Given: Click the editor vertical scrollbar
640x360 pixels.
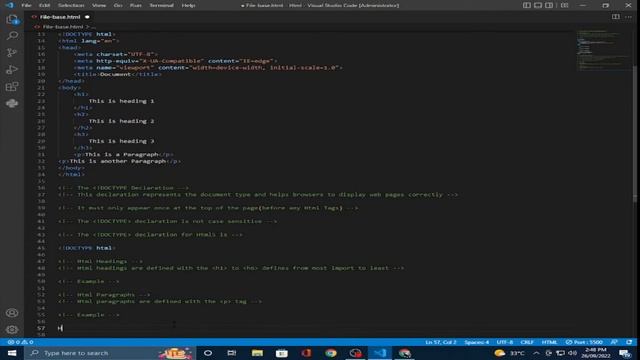Looking at the screenshot, I should pyautogui.click(x=635, y=133).
